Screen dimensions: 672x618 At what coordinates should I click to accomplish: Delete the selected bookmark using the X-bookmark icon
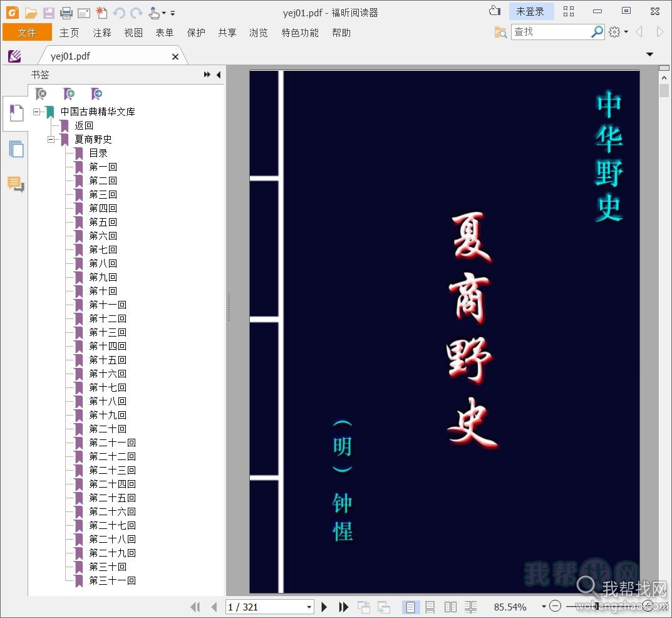coord(41,93)
